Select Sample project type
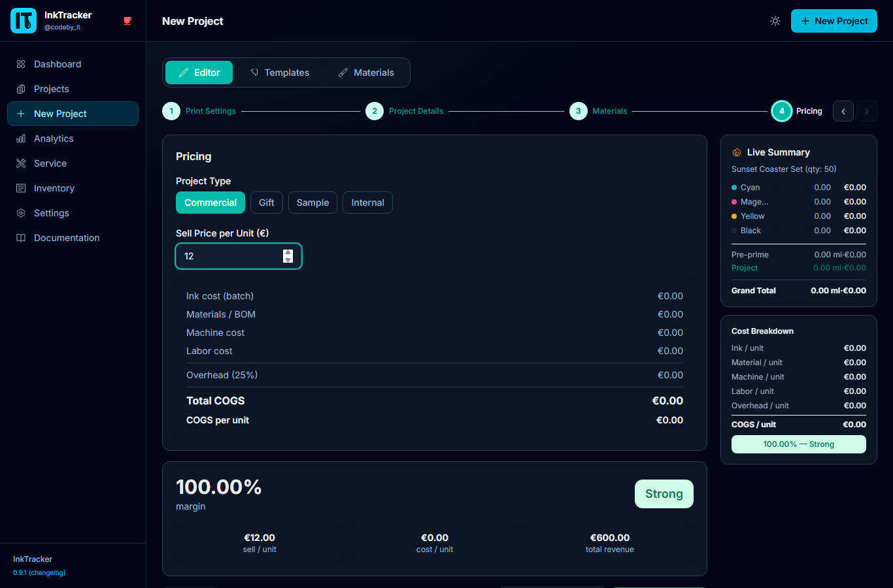893x588 pixels. coord(313,203)
